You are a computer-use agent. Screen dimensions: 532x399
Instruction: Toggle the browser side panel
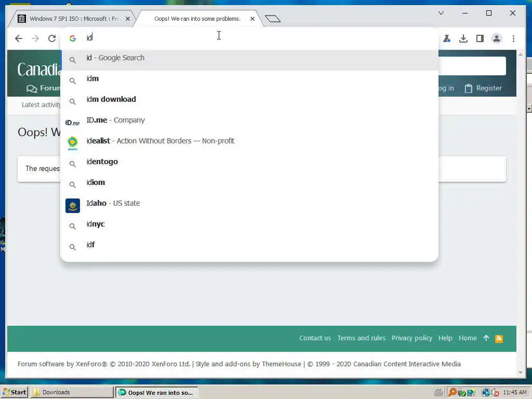point(480,38)
